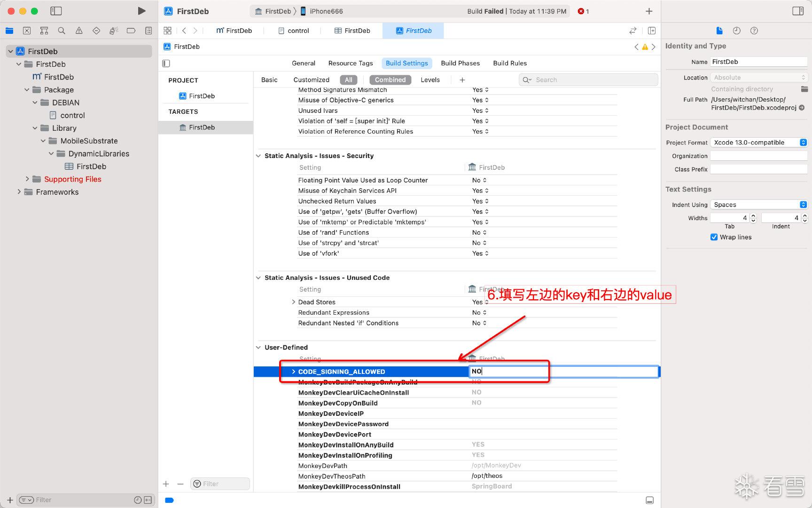Add a new target with plus button
The width and height of the screenshot is (812, 508).
(x=166, y=484)
